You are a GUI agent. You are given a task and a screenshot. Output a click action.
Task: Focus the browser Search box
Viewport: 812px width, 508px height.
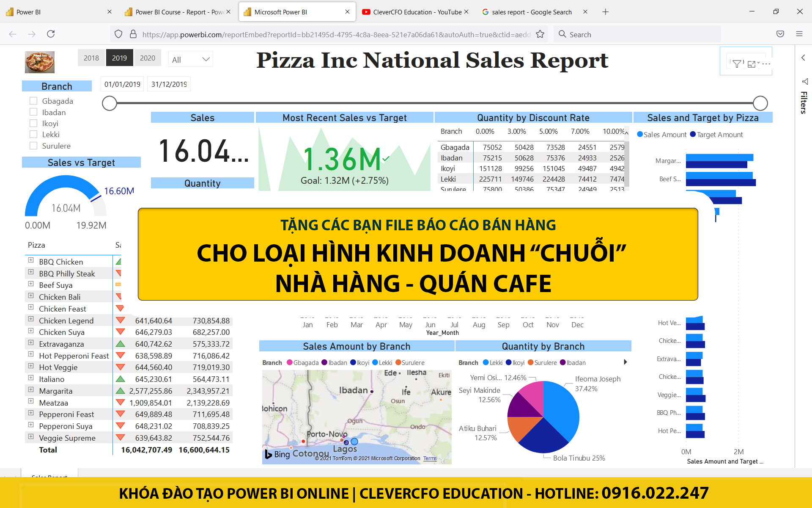[x=637, y=34]
